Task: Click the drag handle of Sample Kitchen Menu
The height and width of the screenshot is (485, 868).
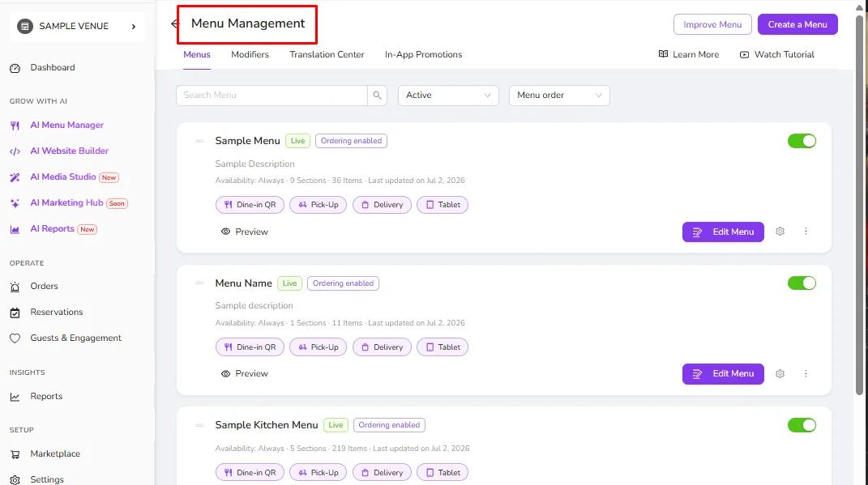Action: 199,425
